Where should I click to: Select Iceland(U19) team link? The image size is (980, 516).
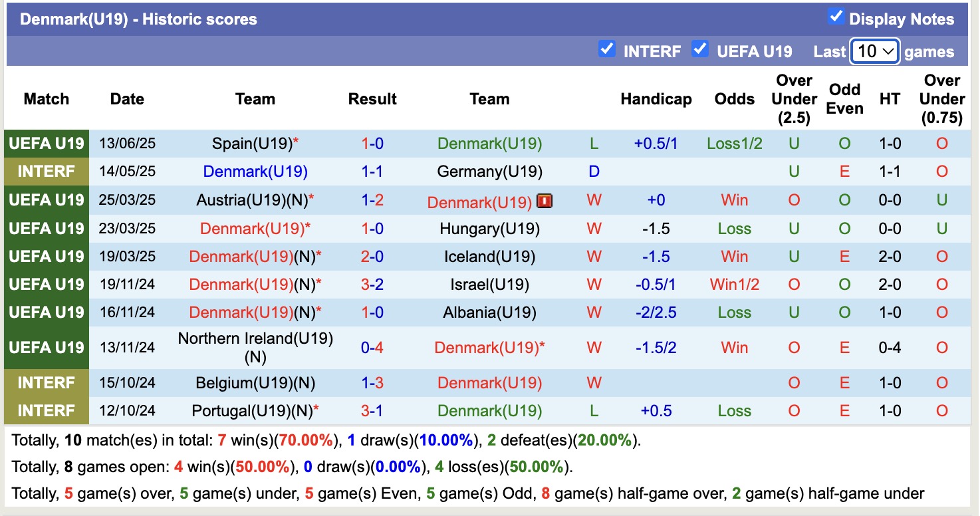pos(489,257)
